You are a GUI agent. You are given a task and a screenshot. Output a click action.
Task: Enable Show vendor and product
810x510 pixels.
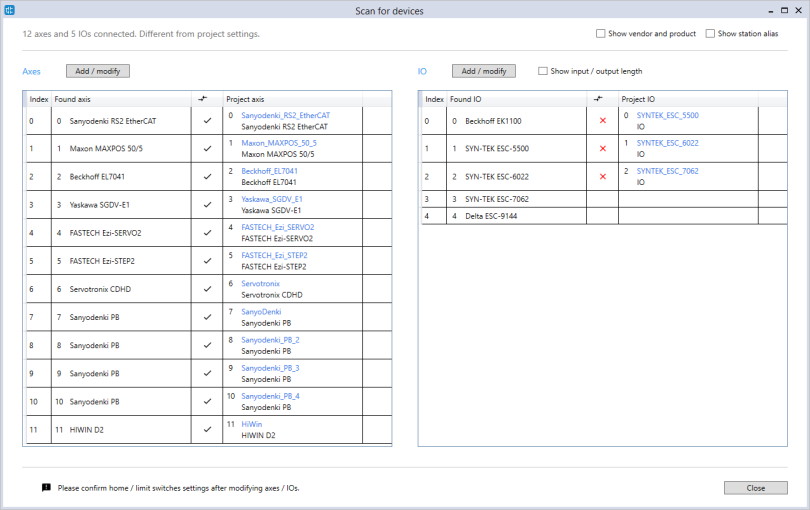coord(600,34)
